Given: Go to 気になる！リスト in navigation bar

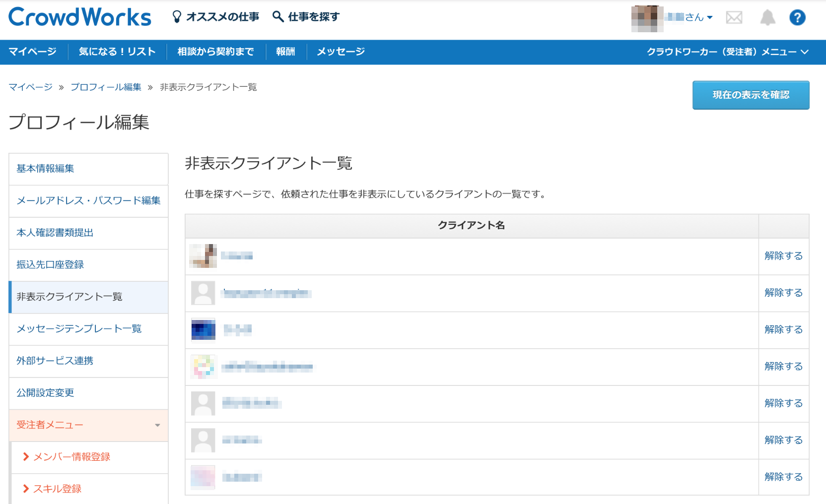Looking at the screenshot, I should [x=117, y=52].
